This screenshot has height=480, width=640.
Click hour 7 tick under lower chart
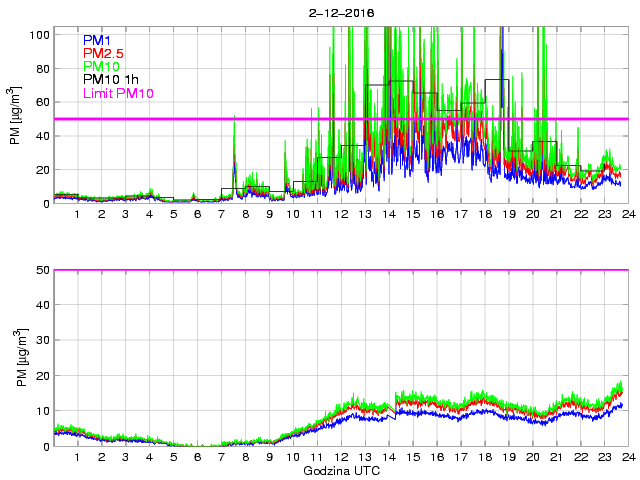point(222,457)
